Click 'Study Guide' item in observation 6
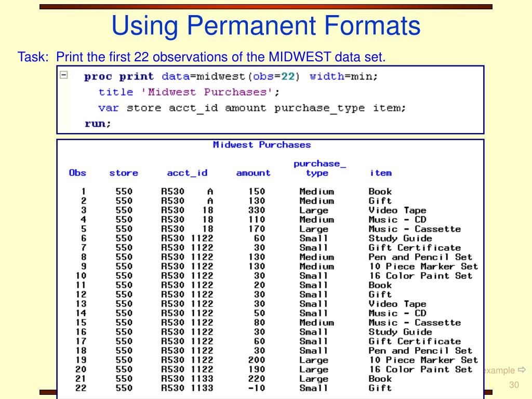 (x=401, y=238)
